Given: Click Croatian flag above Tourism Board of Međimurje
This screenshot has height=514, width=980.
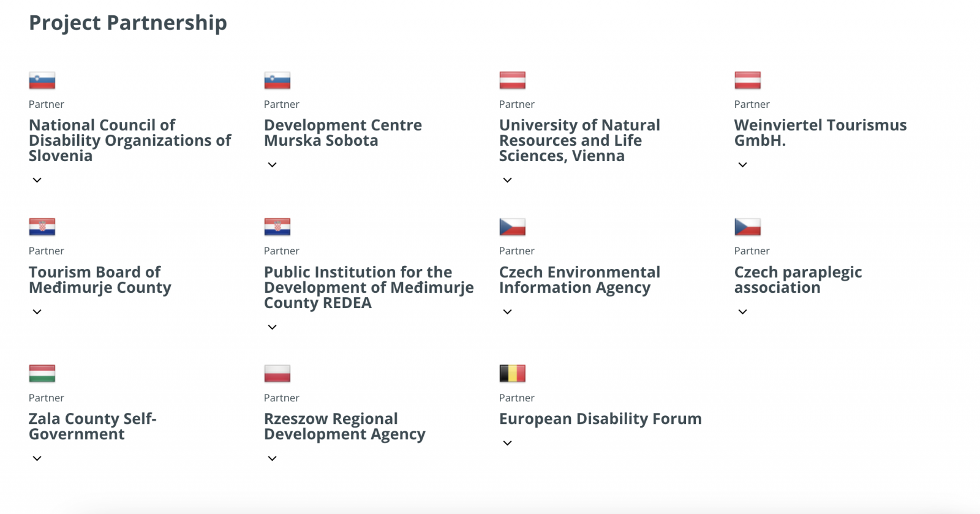Looking at the screenshot, I should click(x=42, y=227).
